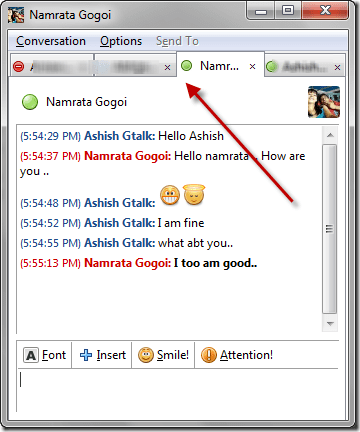Click green status icon on Namr... tab
This screenshot has width=360, height=432.
coord(187,66)
